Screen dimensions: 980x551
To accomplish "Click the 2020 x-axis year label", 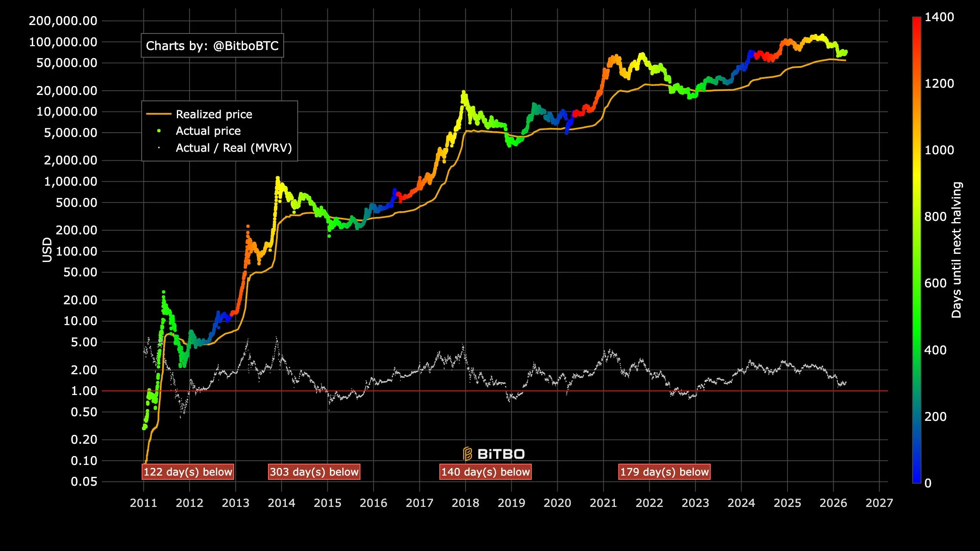I will (x=557, y=503).
